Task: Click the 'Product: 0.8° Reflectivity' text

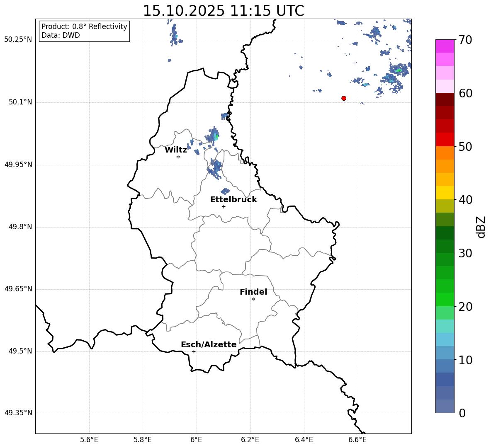Action: click(84, 27)
